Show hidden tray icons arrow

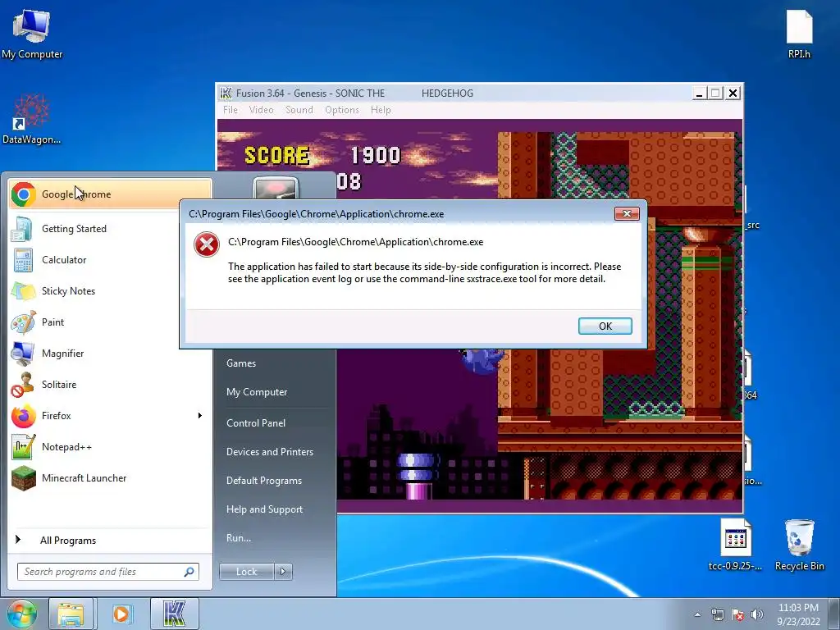[697, 615]
